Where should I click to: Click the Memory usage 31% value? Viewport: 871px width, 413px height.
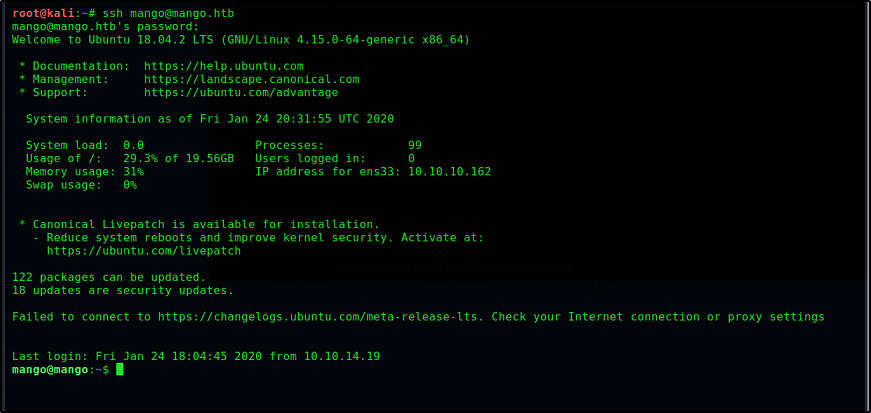(133, 172)
